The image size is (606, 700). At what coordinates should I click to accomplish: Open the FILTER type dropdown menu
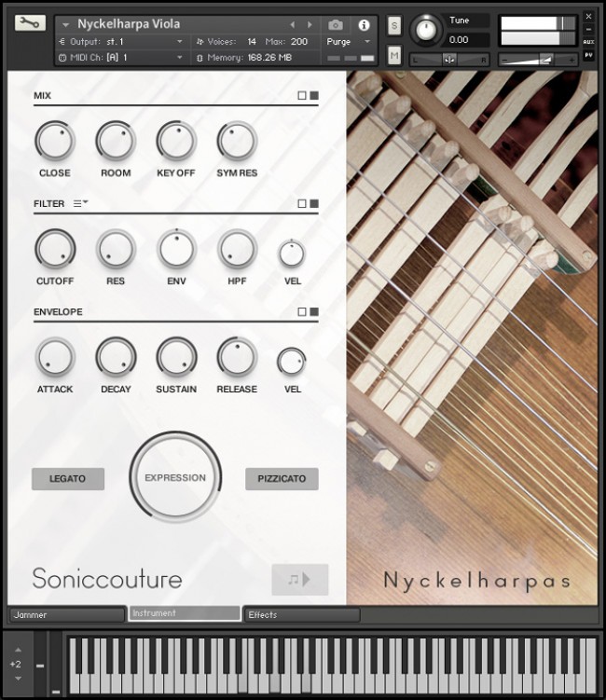[x=80, y=203]
